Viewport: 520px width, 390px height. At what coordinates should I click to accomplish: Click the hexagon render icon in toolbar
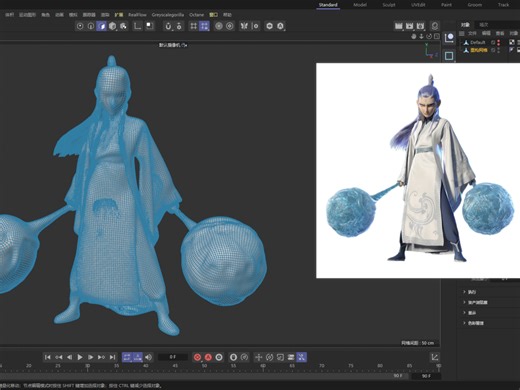(269, 26)
